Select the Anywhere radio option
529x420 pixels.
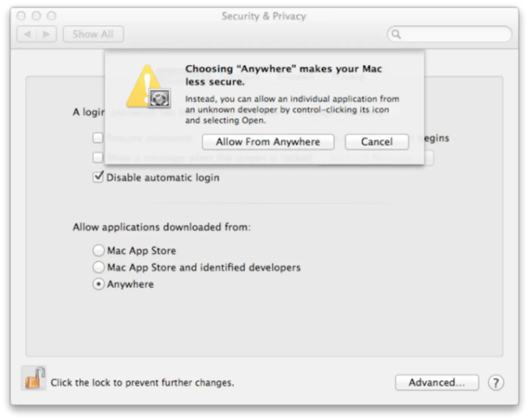pos(98,284)
